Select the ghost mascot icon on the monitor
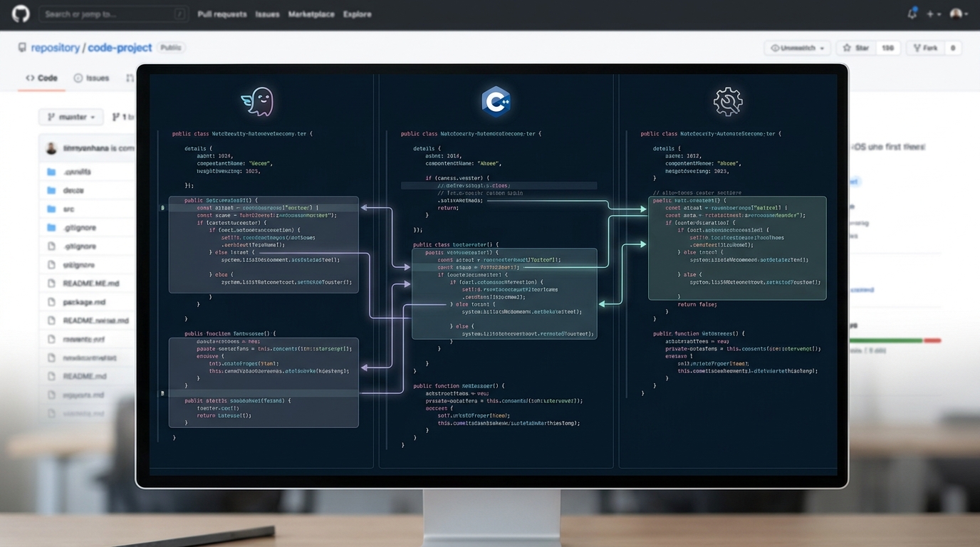The height and width of the screenshot is (547, 980). coord(256,102)
